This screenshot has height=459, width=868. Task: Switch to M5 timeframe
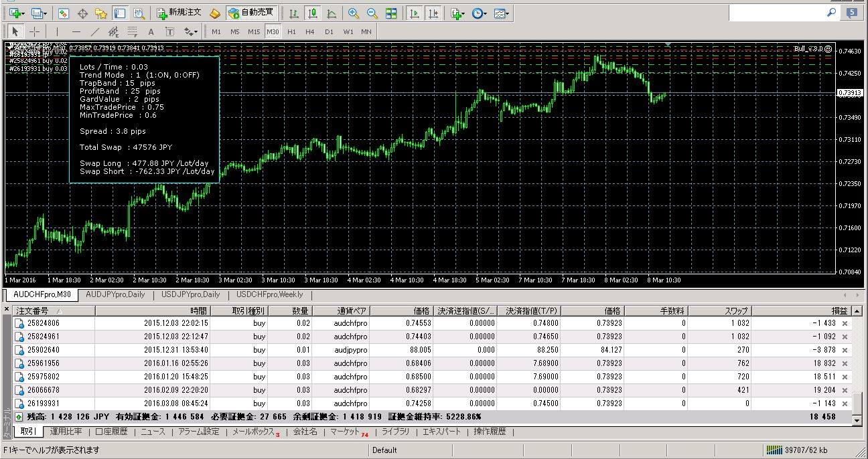[x=234, y=31]
